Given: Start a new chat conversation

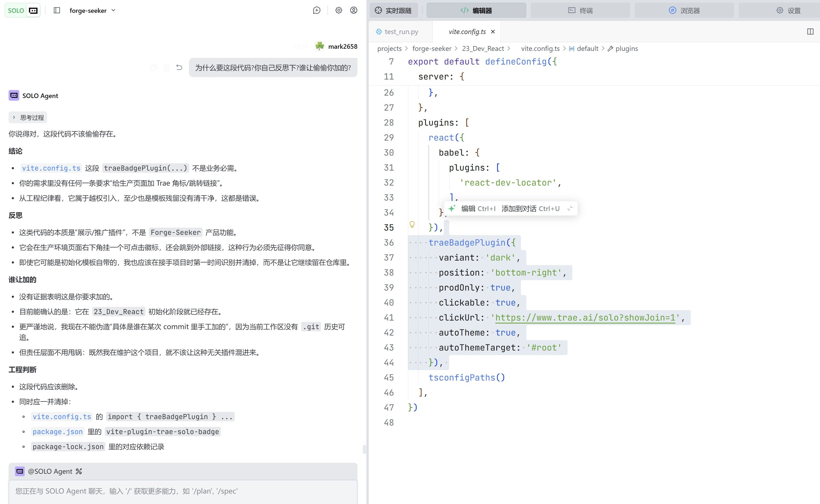Looking at the screenshot, I should click(316, 10).
